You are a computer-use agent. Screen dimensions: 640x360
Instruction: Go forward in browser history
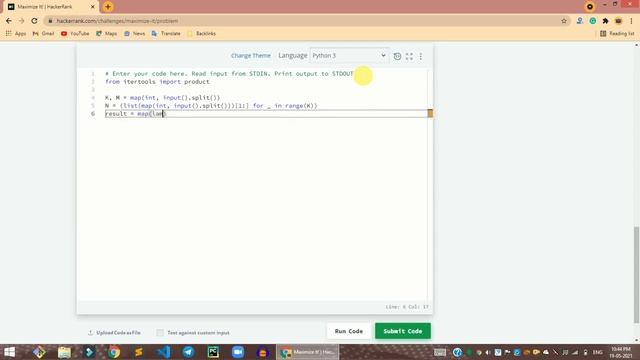coord(22,21)
